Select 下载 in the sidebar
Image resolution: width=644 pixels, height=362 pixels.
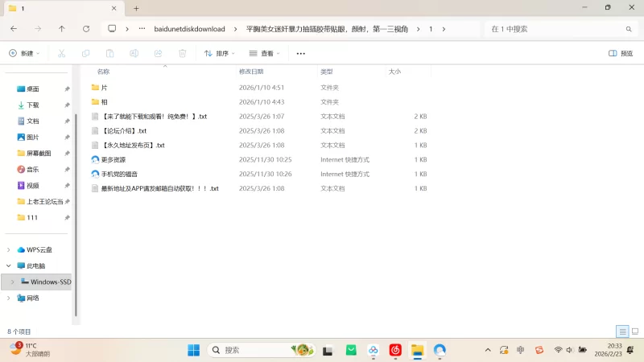[x=32, y=105]
